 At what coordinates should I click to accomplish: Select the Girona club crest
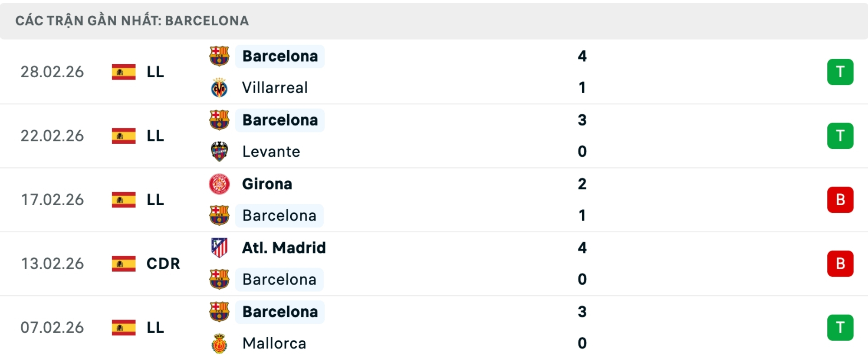(220, 184)
